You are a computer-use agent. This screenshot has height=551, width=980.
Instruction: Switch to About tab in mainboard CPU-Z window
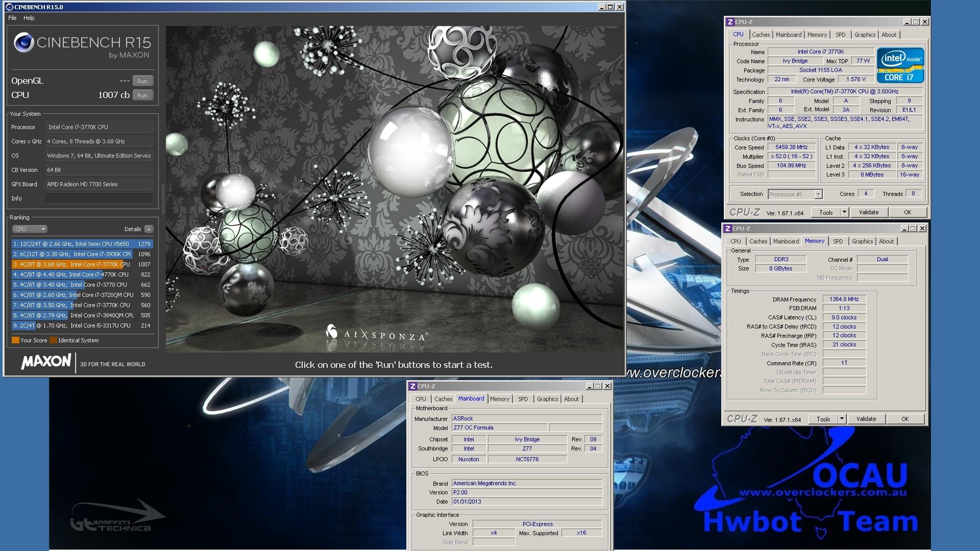point(572,399)
